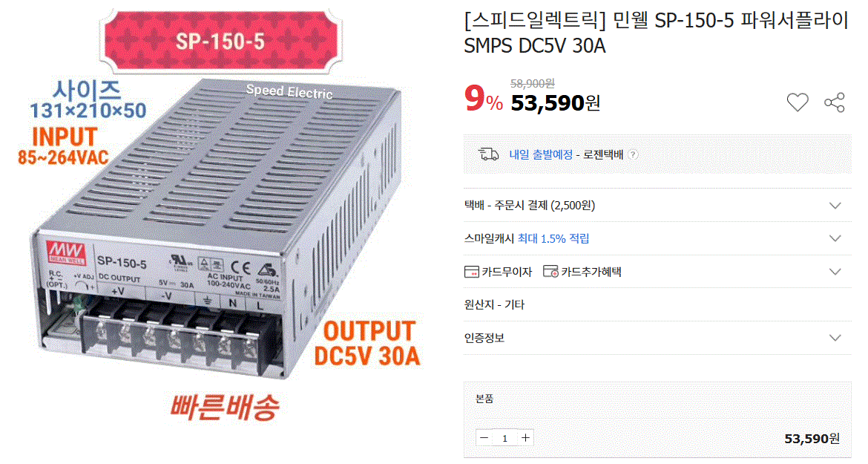
Task: Expand the 스마일캐시 rewards row
Action: tap(657, 238)
